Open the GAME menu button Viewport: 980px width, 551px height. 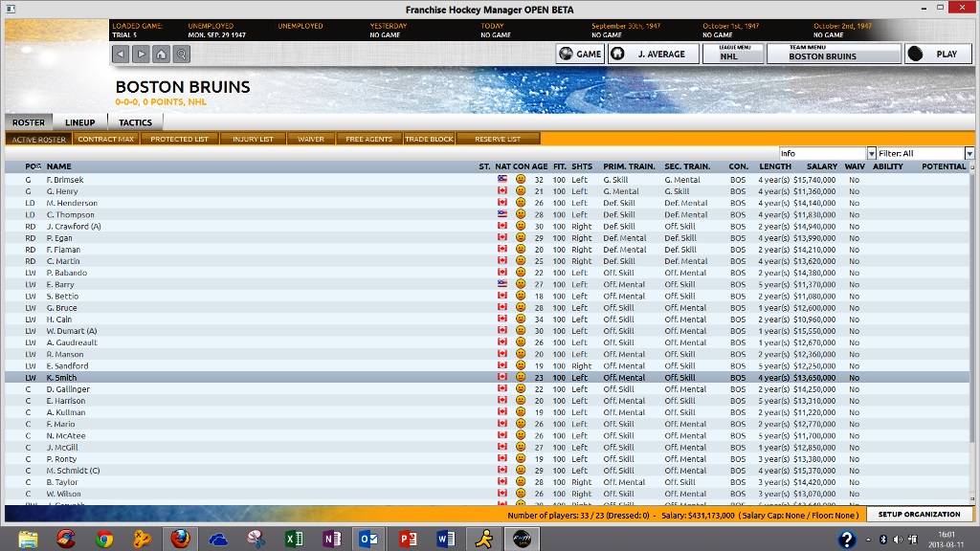point(580,54)
